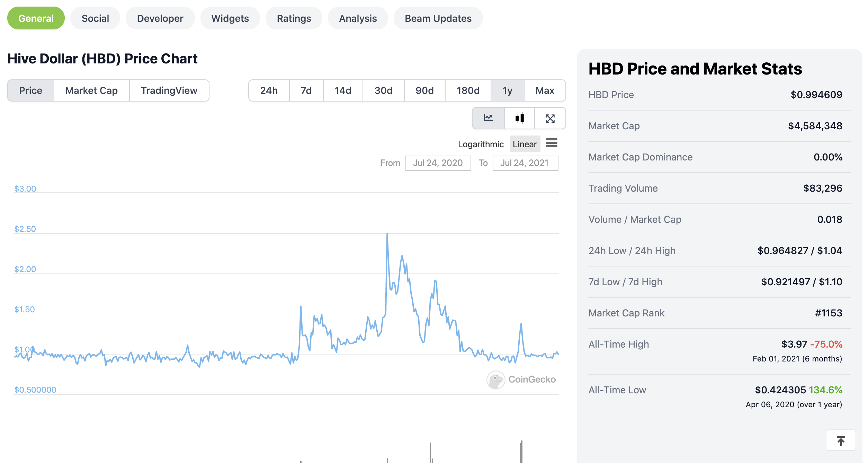Switch to candlestick chart icon
Viewport: 868px width, 463px height.
click(519, 118)
